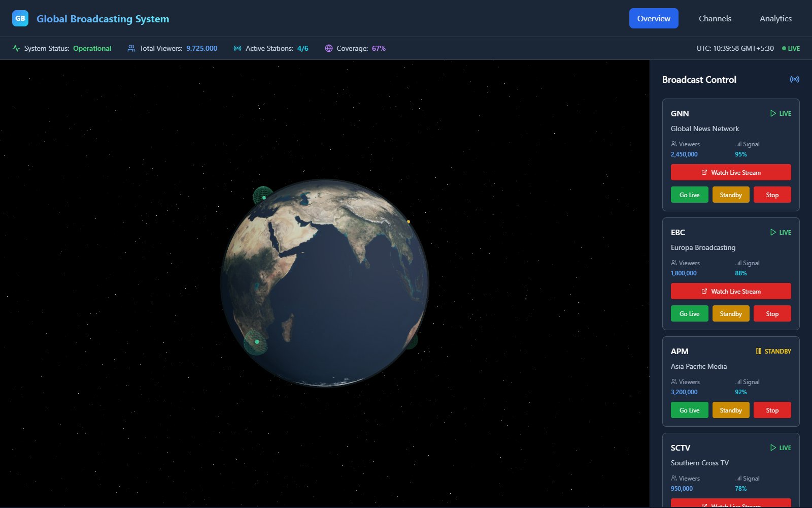Stop the EBC broadcast

tap(772, 313)
